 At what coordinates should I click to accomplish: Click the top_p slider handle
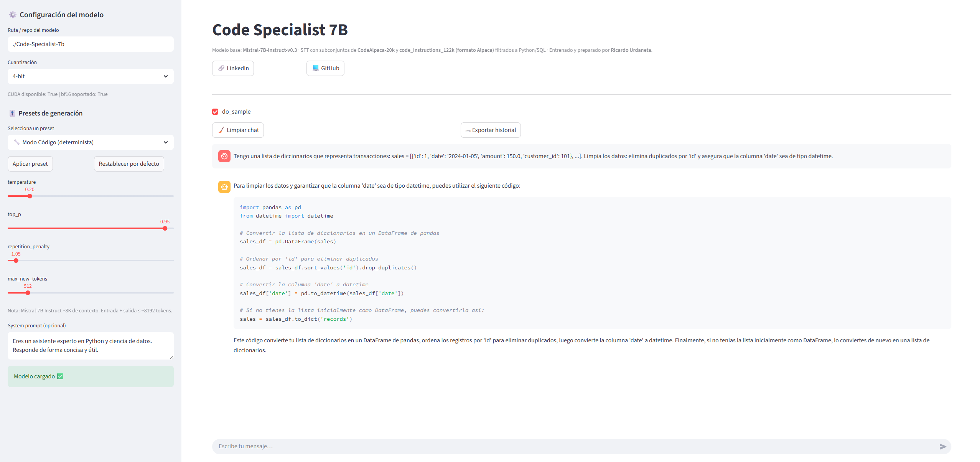pos(165,228)
